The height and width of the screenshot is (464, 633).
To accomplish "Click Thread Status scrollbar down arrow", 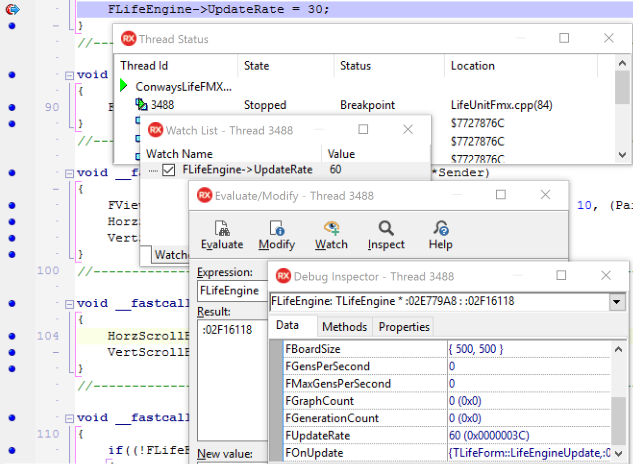I will pos(622,155).
